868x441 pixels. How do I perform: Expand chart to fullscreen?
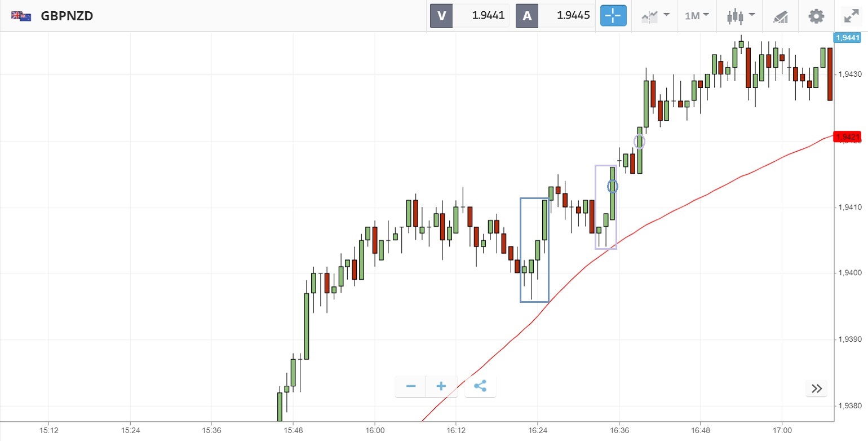pos(851,16)
